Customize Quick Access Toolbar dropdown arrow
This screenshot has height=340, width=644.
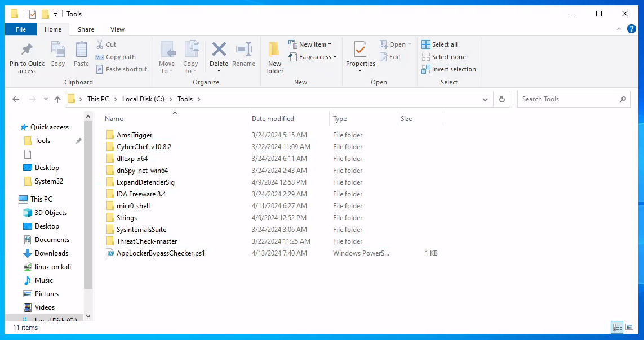(x=55, y=15)
